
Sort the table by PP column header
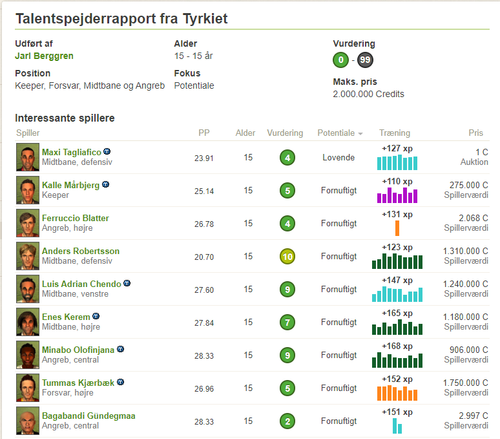pos(204,133)
